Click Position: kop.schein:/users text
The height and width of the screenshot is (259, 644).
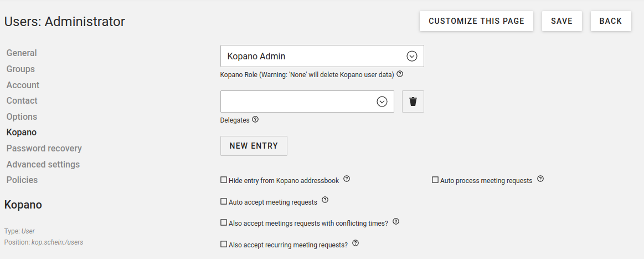[x=44, y=242]
